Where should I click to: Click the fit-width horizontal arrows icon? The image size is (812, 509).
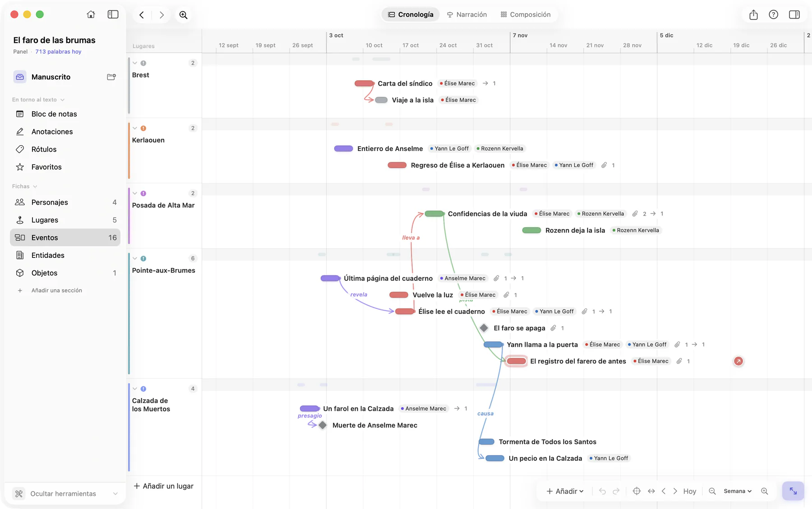click(651, 491)
